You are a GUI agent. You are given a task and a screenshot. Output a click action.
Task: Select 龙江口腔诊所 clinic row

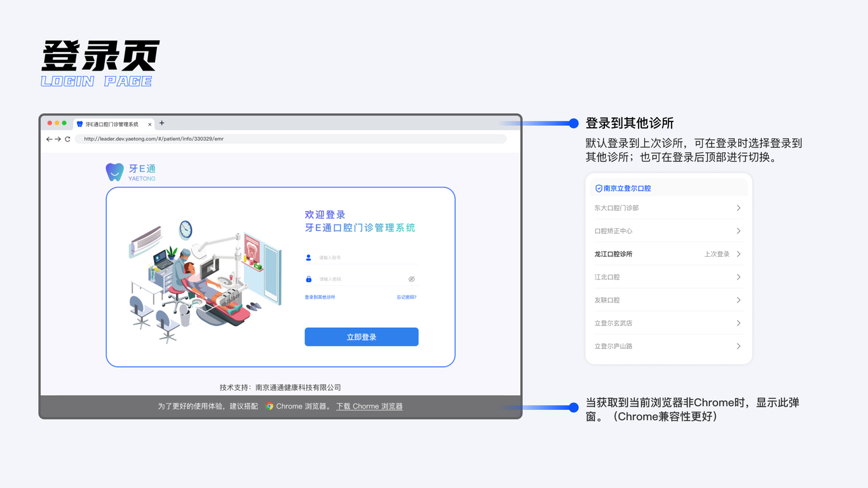pyautogui.click(x=668, y=254)
